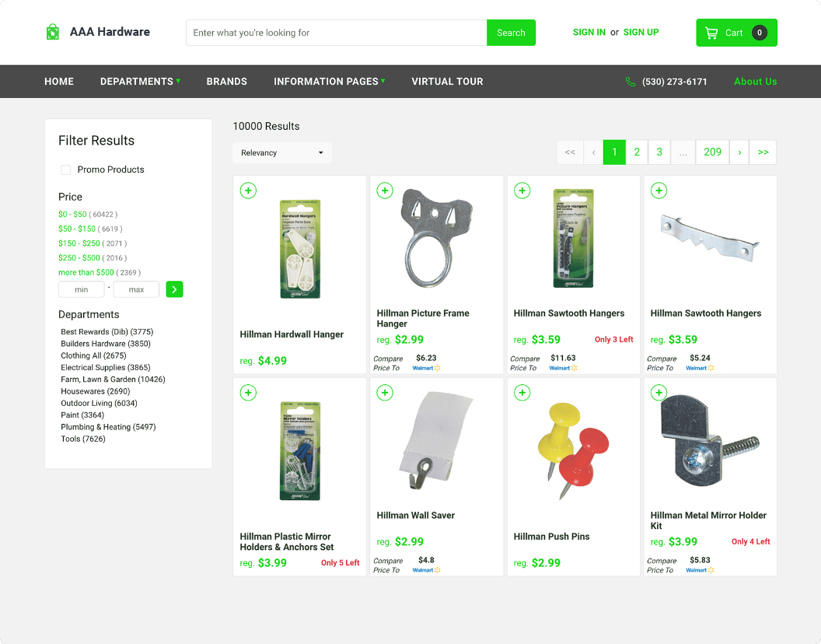Open the Relevancy sort dropdown
This screenshot has width=821, height=644.
pyautogui.click(x=281, y=153)
